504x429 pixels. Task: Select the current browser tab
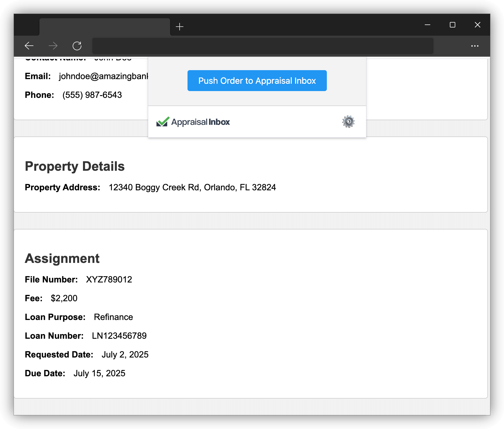pyautogui.click(x=105, y=27)
